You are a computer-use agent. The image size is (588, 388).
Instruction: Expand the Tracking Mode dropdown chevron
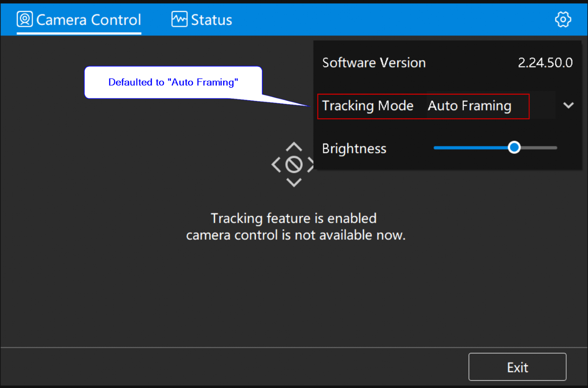tap(568, 106)
